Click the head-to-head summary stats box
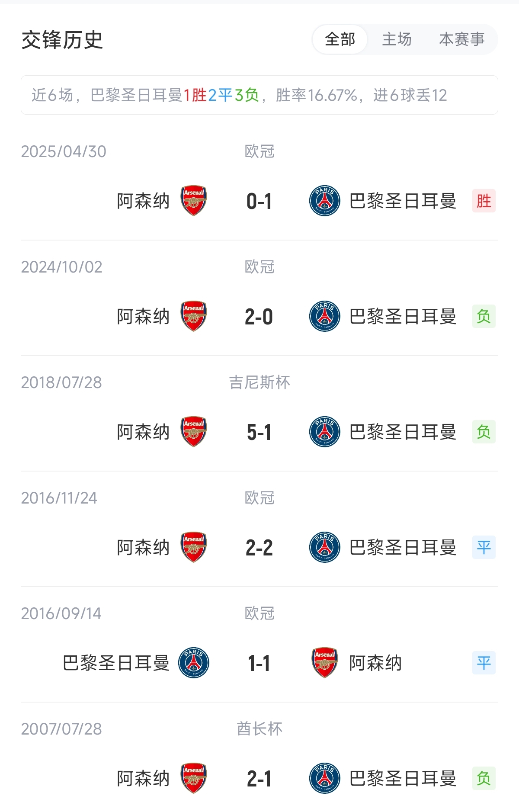The width and height of the screenshot is (519, 812). click(259, 95)
